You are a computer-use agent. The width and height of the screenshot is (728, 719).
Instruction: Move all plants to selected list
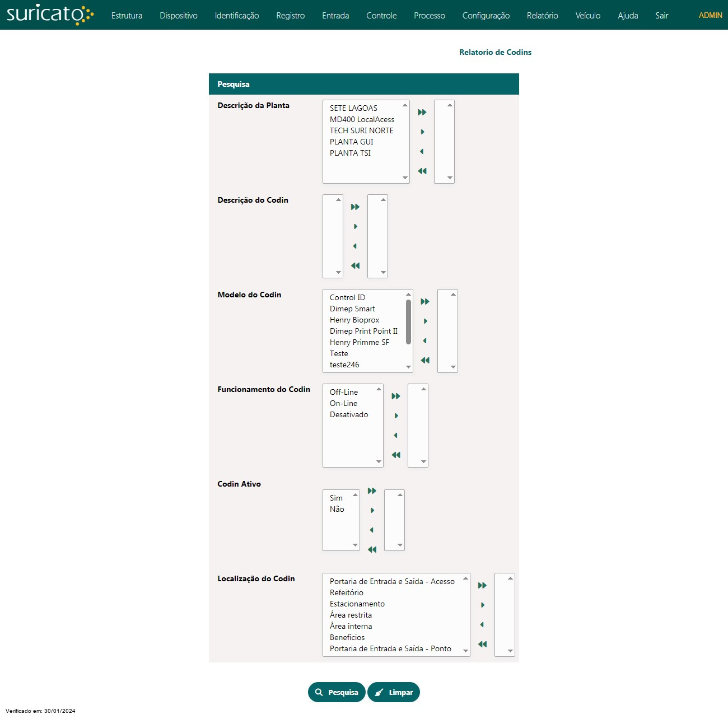[422, 113]
